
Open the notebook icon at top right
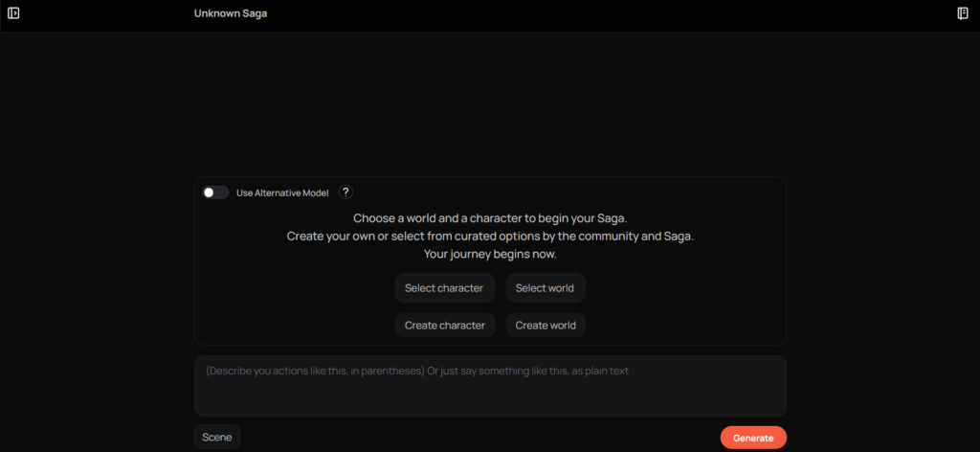963,13
